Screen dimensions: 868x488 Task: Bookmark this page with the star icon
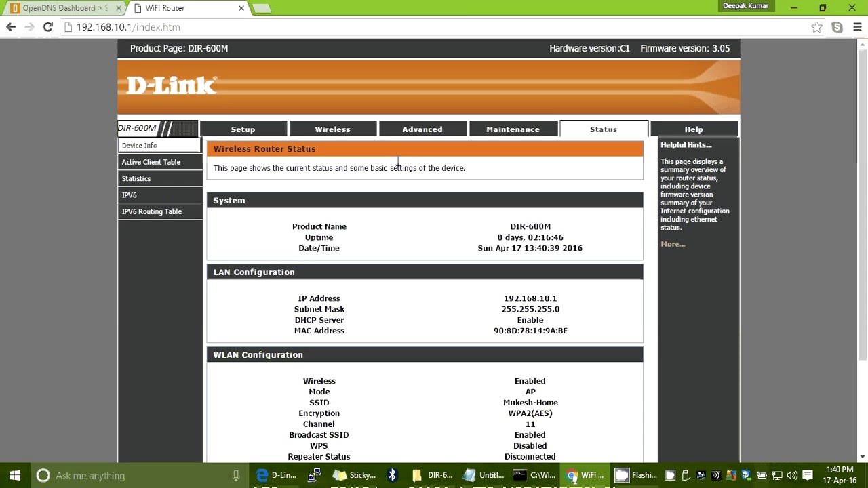pos(817,27)
